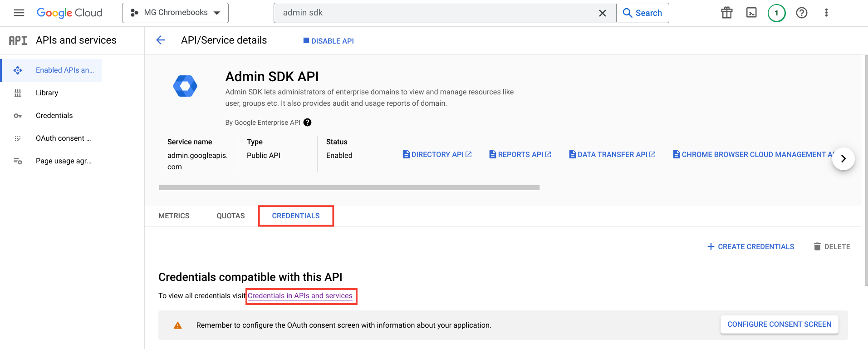Open the notifications badge showing 1
Screen dimensions: 868x349
click(x=776, y=13)
